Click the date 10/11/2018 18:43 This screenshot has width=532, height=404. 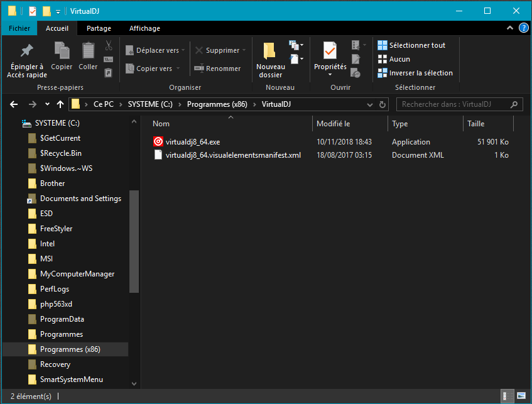click(x=344, y=141)
